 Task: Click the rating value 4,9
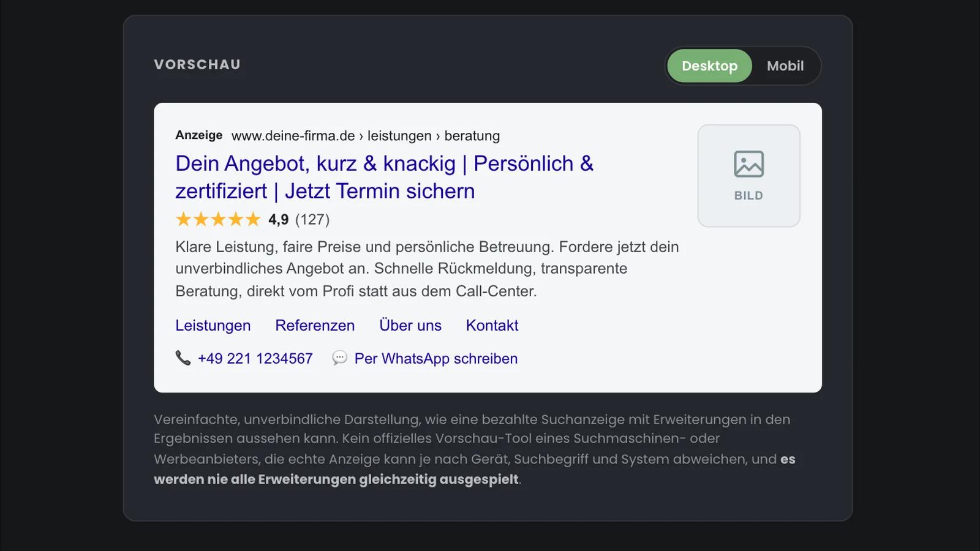279,219
